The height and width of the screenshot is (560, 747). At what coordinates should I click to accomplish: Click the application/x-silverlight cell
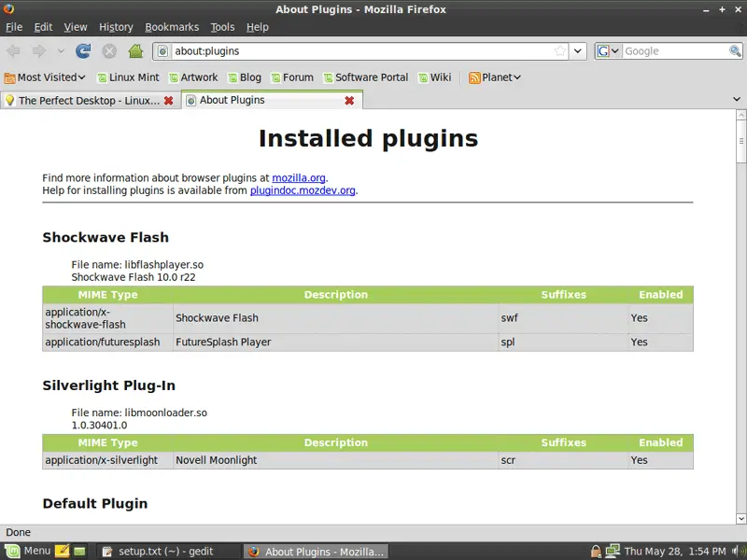[107, 460]
